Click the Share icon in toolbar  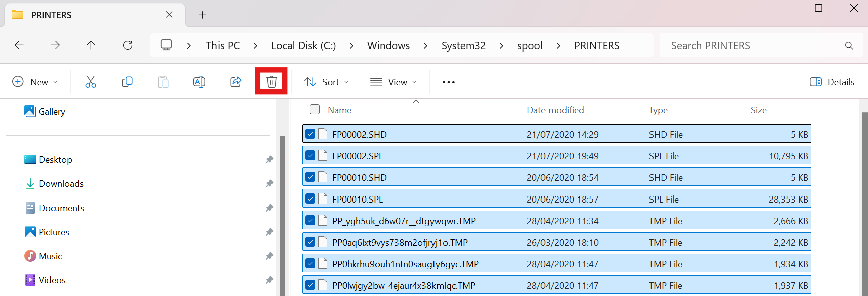click(236, 82)
